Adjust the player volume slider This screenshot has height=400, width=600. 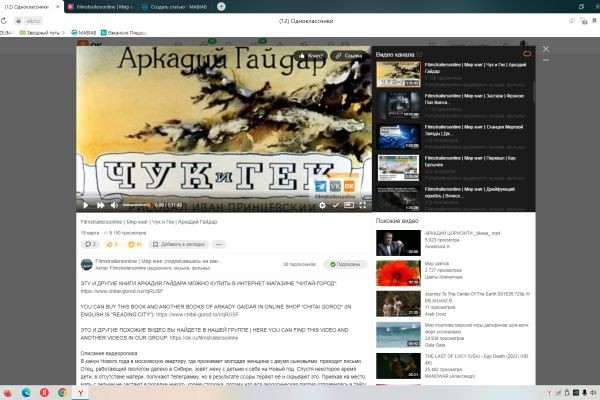137,205
